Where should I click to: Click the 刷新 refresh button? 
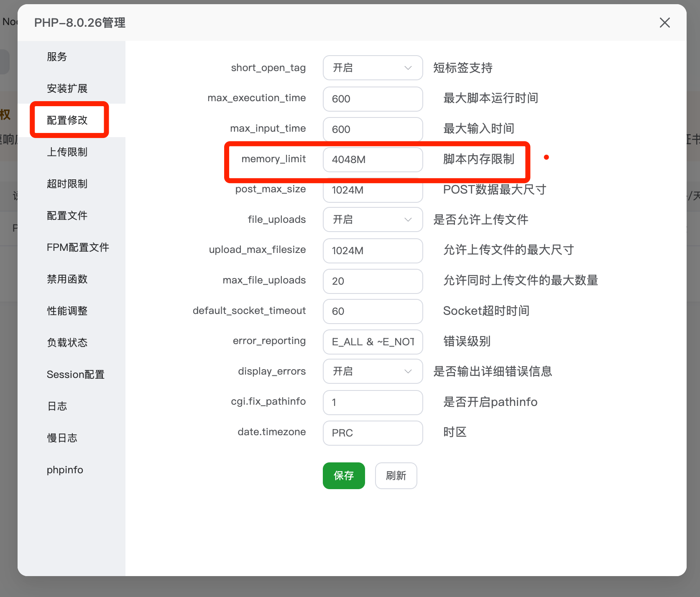coord(396,475)
